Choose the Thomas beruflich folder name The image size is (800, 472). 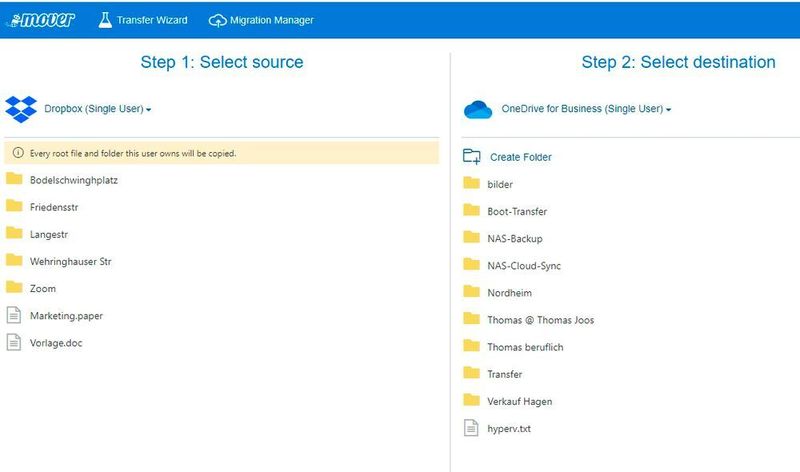coord(526,347)
